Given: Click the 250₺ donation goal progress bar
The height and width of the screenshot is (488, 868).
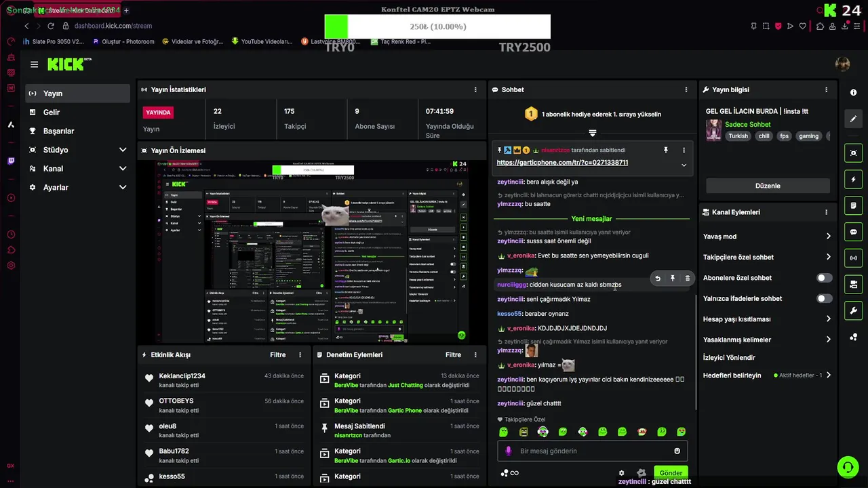Looking at the screenshot, I should pos(437,26).
